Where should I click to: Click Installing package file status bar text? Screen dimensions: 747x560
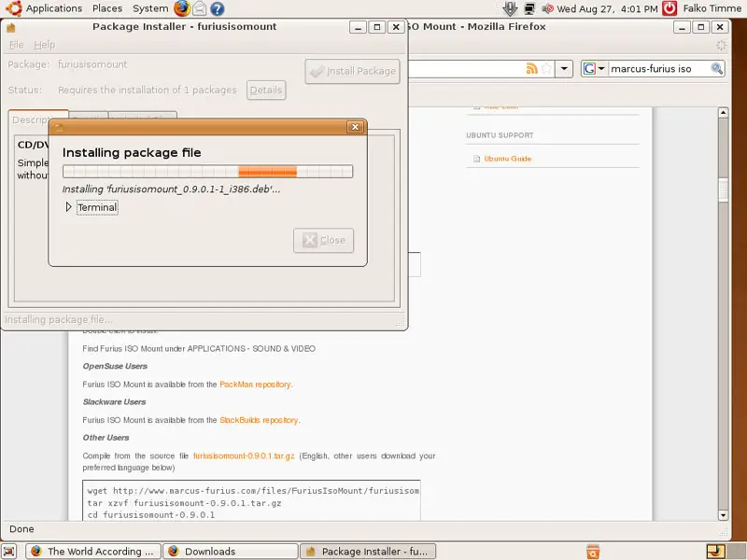(59, 319)
